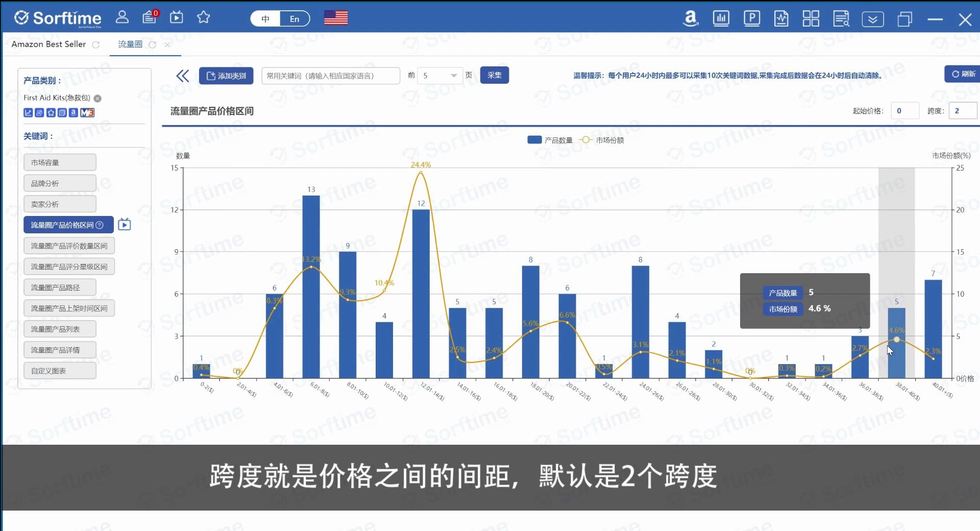Select 自定义图表 in the sidebar
Screen dimensions: 980x531
click(60, 371)
